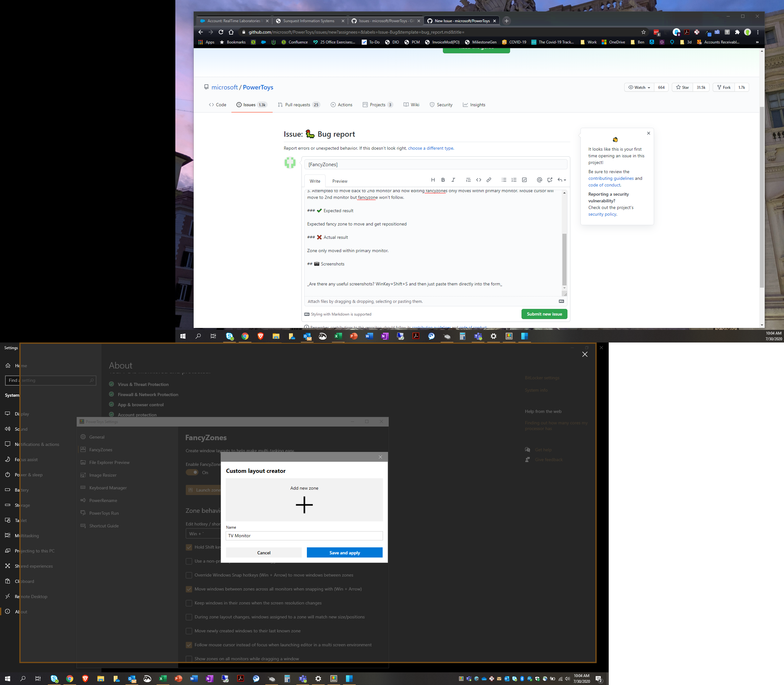Viewport: 784px width, 685px height.
Task: Click Submit new issue
Action: tap(544, 314)
